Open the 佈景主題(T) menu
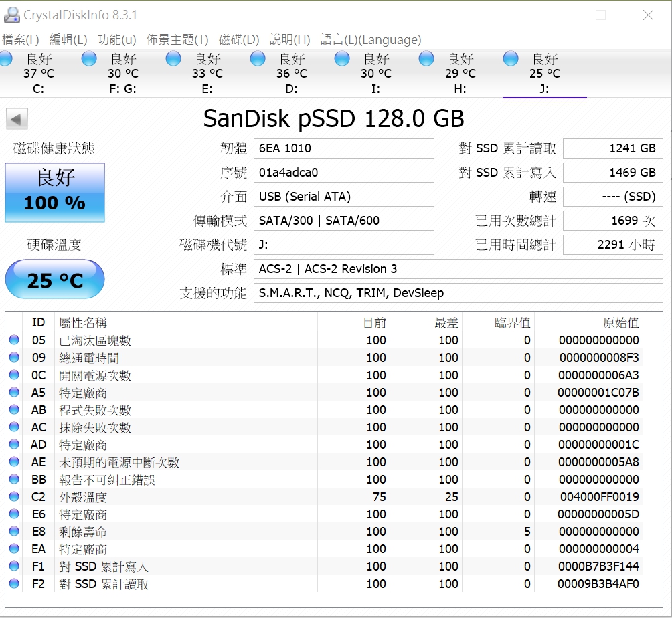The image size is (672, 618). [x=177, y=39]
